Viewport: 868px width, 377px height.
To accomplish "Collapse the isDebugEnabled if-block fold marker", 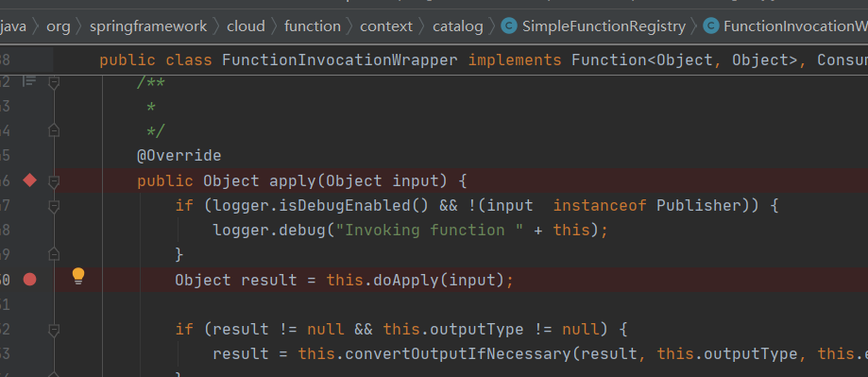I will pyautogui.click(x=54, y=206).
